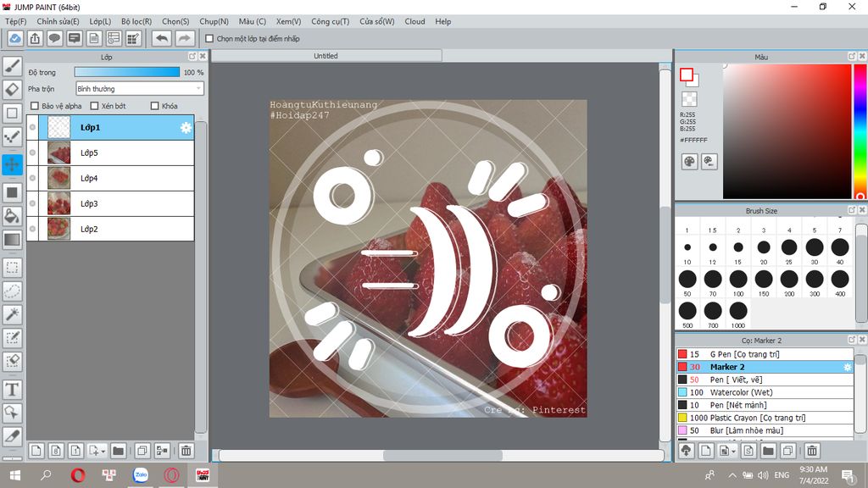Expand the add-brush dropdown in brush panel
Image resolution: width=868 pixels, height=488 pixels.
coord(733,452)
